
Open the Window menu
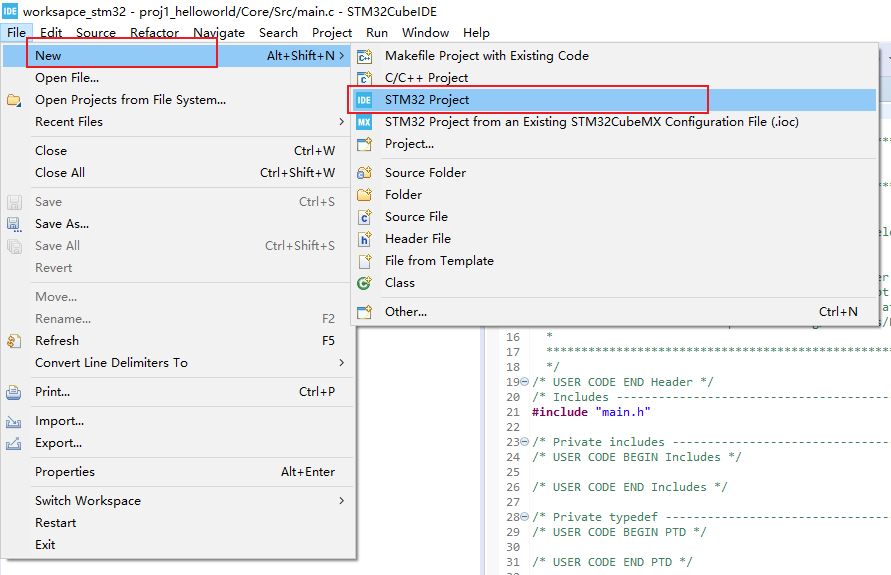[426, 33]
